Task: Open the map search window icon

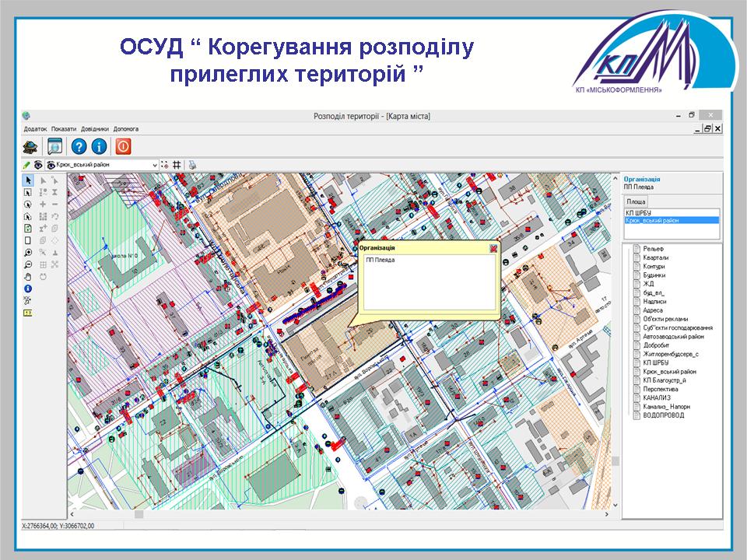Action: point(54,146)
